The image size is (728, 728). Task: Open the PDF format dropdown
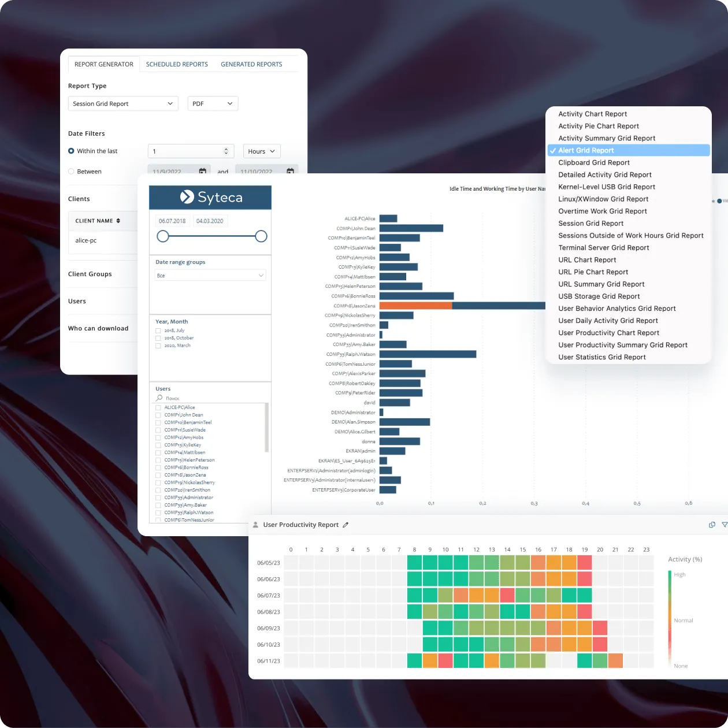213,103
